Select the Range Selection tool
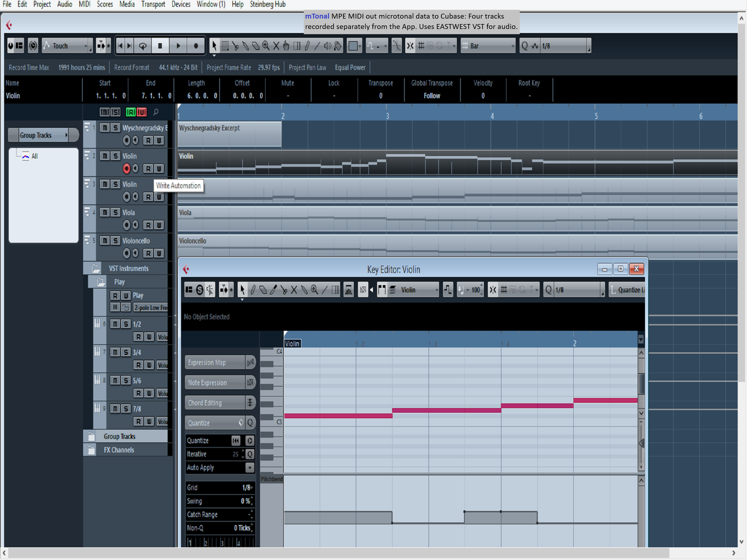747x560 pixels. 225,46
